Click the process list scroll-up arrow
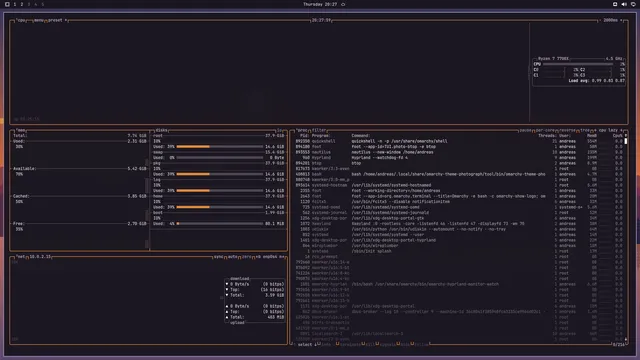 tap(626, 136)
